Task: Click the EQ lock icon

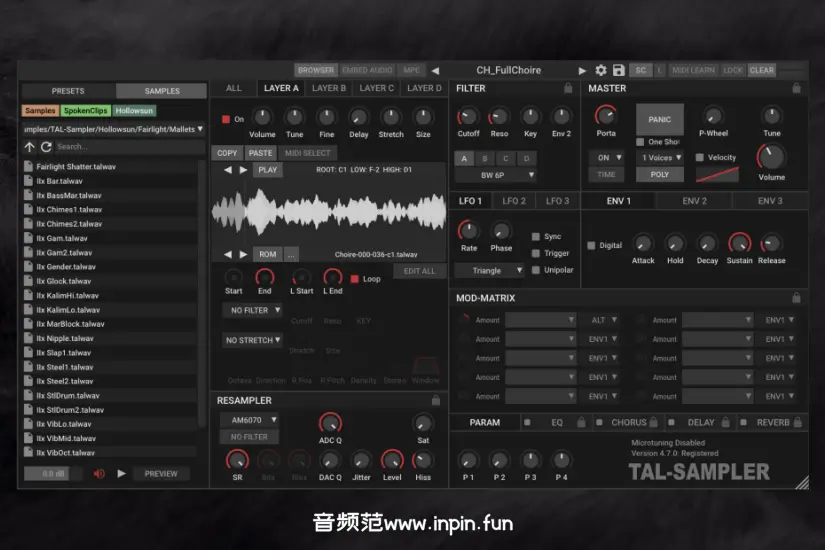Action: [x=581, y=422]
